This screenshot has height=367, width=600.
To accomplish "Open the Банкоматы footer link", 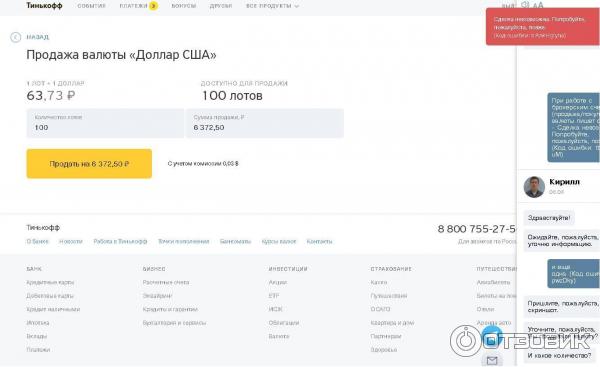I will (235, 241).
